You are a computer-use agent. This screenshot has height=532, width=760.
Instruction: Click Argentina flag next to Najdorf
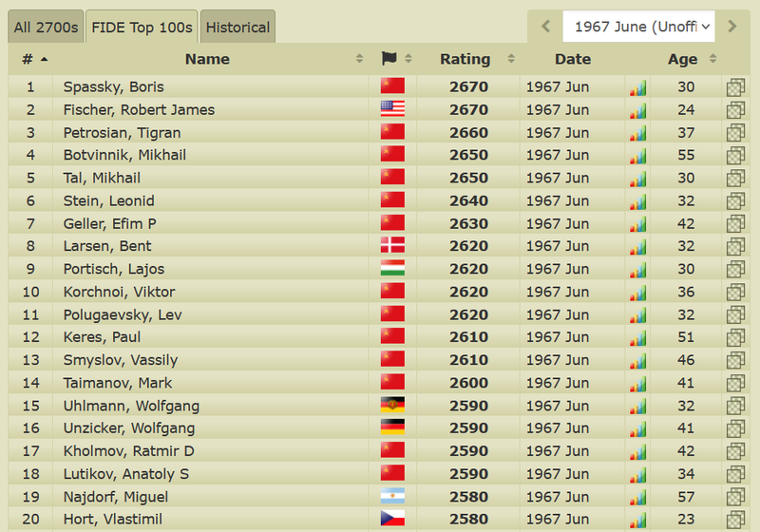[x=392, y=497]
